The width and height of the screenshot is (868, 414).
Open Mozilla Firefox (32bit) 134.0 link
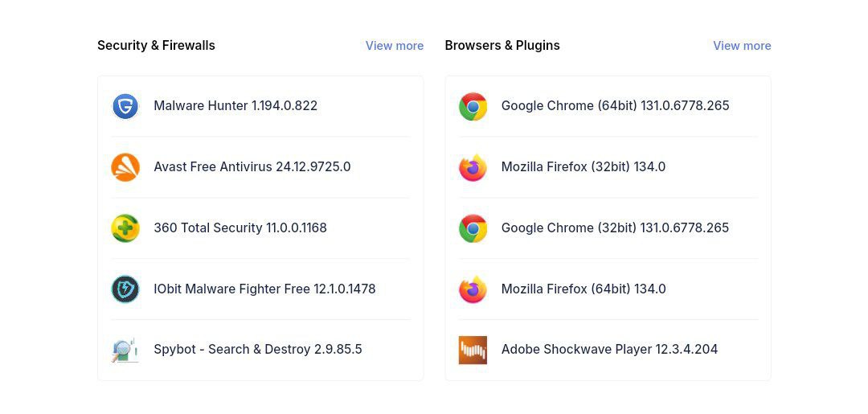[583, 166]
